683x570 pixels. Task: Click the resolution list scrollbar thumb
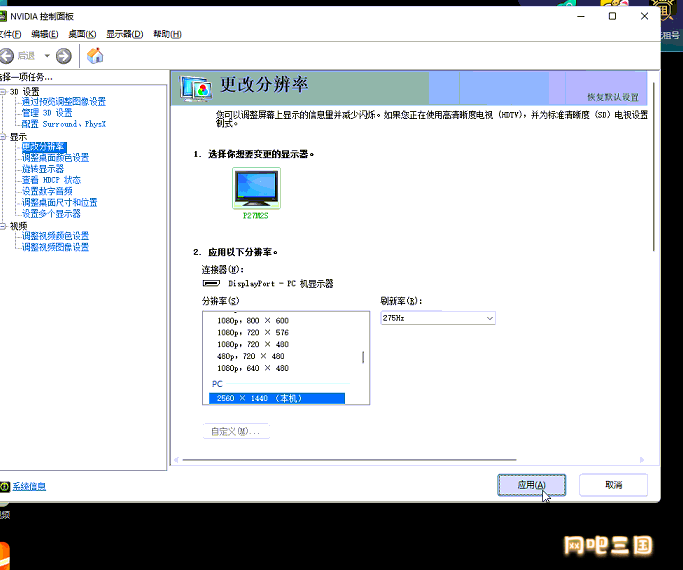[363, 358]
